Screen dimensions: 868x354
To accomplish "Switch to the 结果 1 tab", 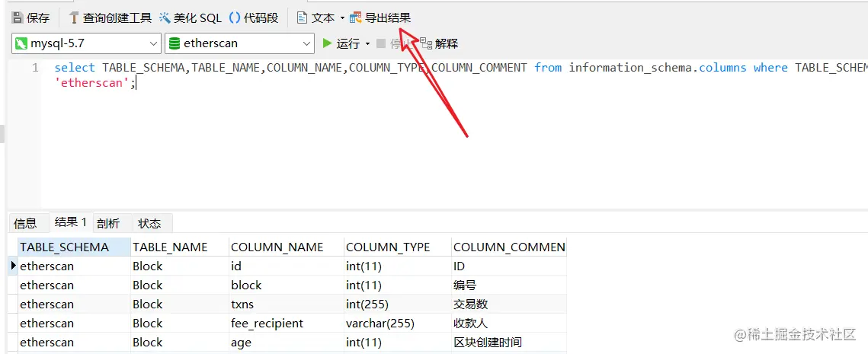I will (70, 222).
